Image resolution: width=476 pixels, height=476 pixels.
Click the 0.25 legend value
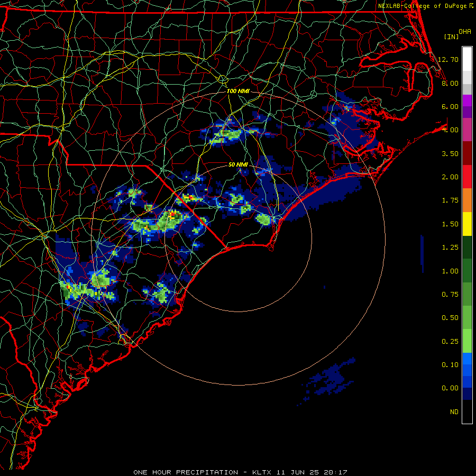[x=450, y=342]
